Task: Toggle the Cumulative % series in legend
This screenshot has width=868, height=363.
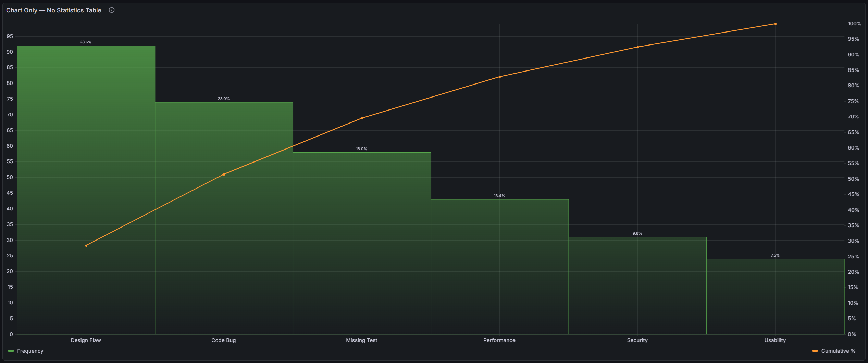Action: pos(838,351)
